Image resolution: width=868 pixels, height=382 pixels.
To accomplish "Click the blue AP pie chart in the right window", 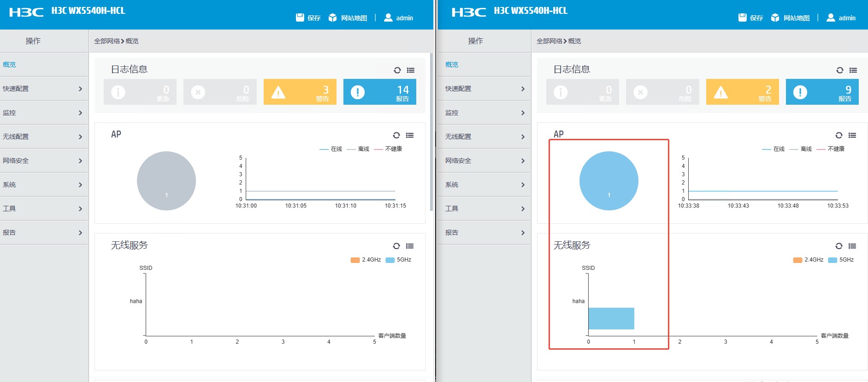I will tap(609, 181).
